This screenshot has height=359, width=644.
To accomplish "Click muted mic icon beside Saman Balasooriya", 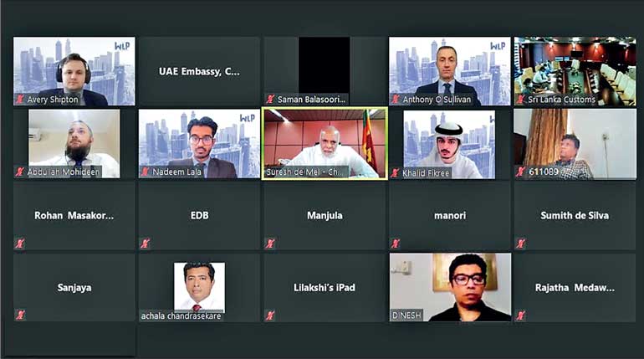I will pyautogui.click(x=270, y=99).
